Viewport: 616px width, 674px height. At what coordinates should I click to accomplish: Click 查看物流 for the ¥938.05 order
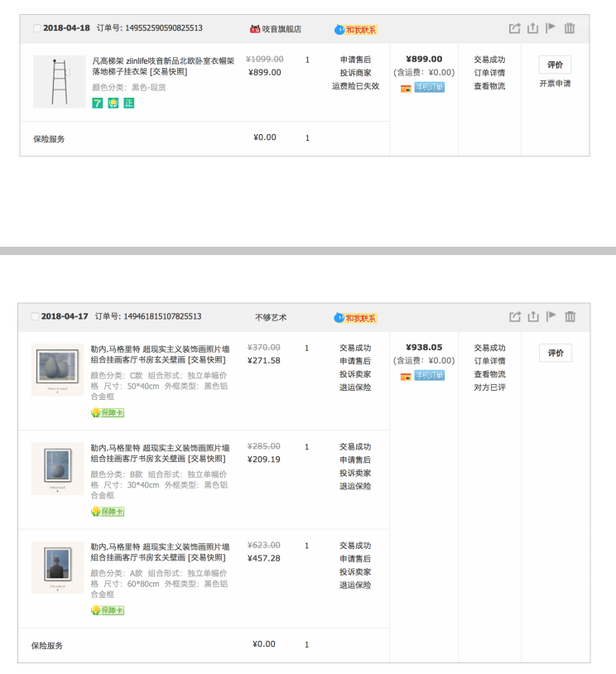pos(489,374)
